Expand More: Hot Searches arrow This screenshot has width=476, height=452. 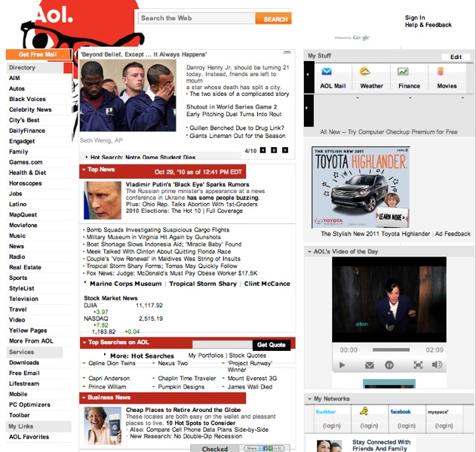[x=105, y=354]
